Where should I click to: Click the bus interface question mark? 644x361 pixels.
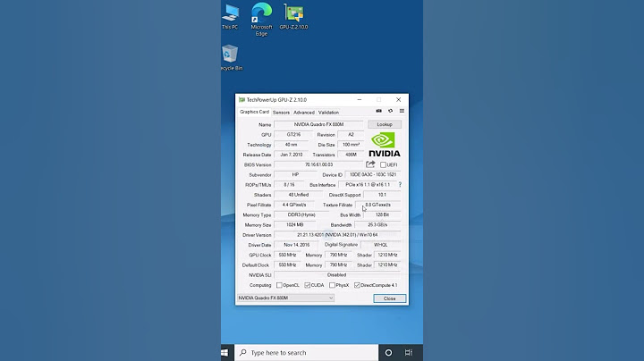(400, 185)
